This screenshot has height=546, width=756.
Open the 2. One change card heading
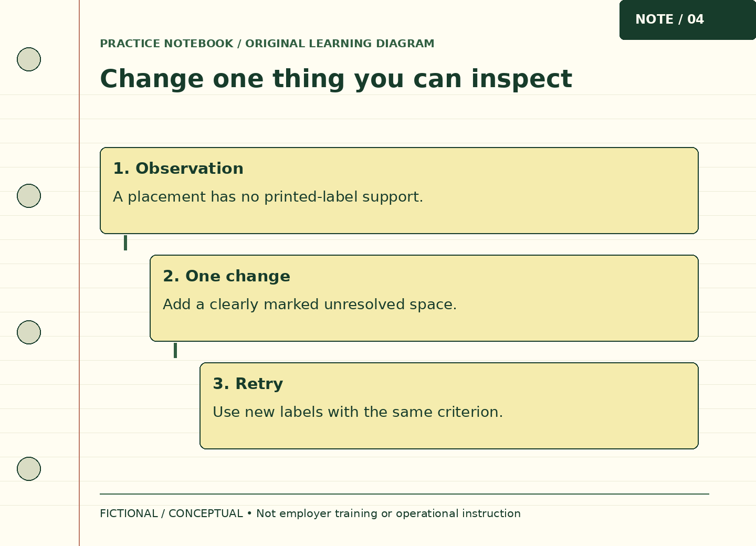226,276
